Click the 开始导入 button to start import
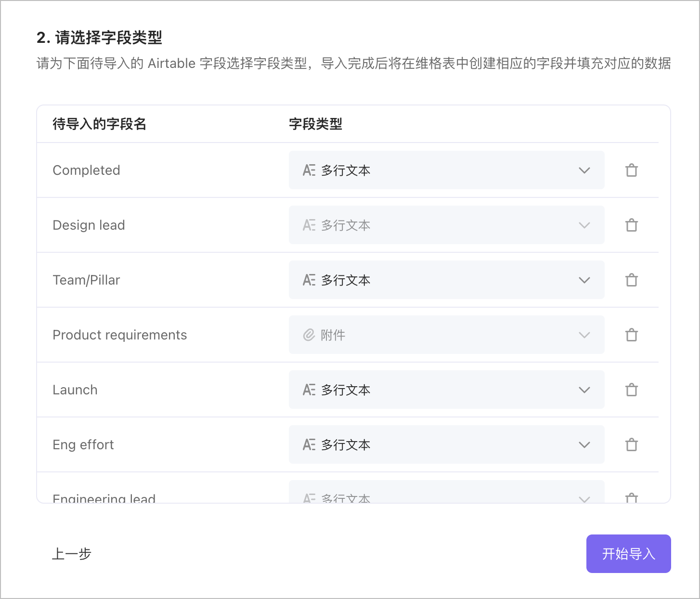The width and height of the screenshot is (700, 599). [x=628, y=554]
